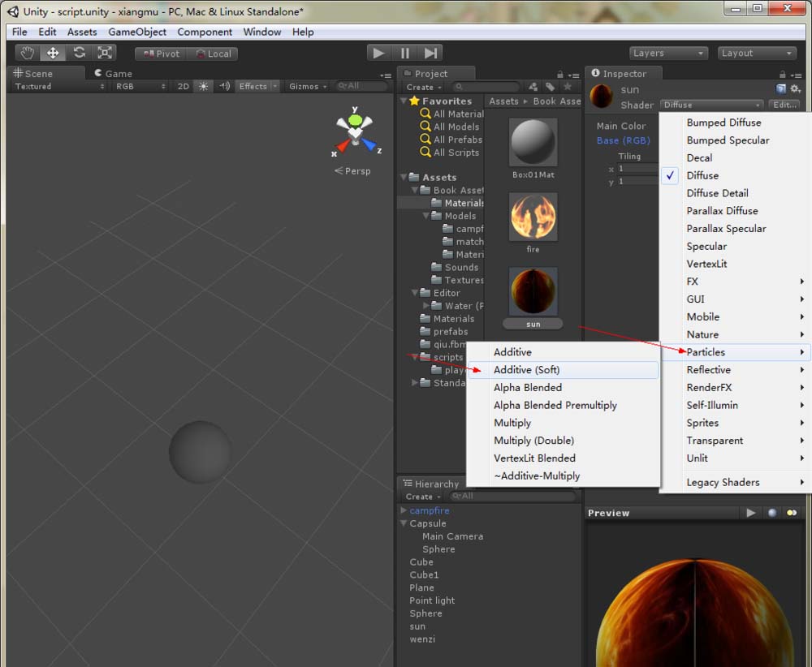Click search by type icon in Project
The width and height of the screenshot is (812, 667).
pos(533,87)
